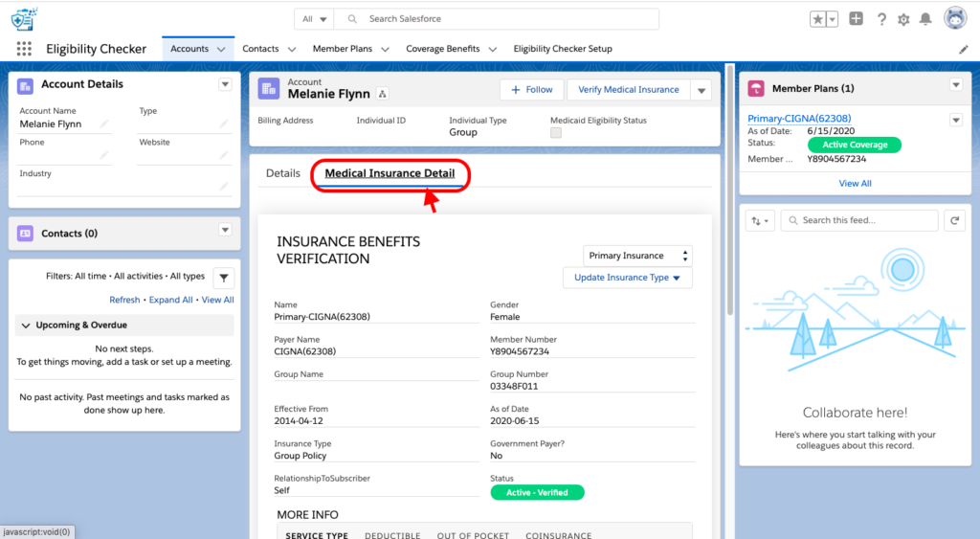
Task: Click the main record vertical scrollbar
Action: pyautogui.click(x=729, y=191)
